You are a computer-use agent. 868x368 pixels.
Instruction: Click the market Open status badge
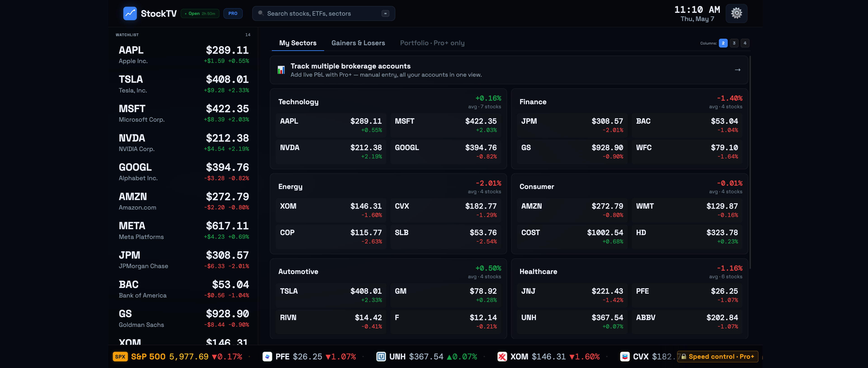tap(200, 14)
